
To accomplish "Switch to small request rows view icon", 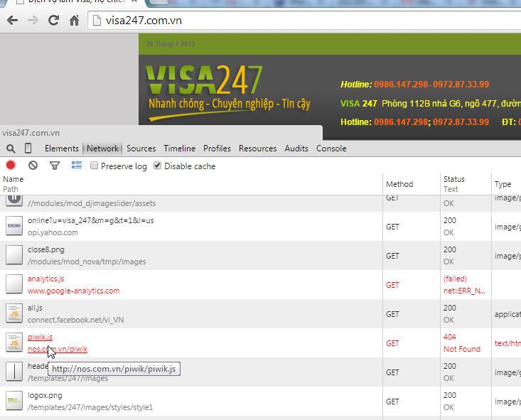I will coord(77,166).
